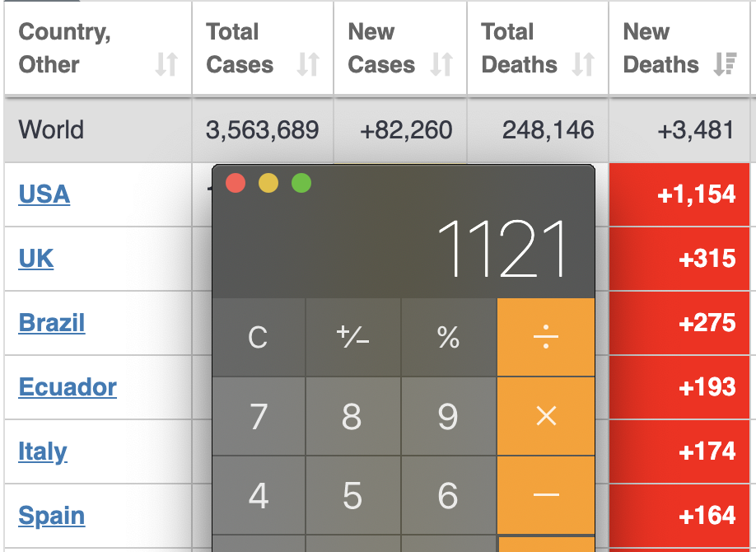Open the Italy country link
This screenshot has width=756, height=552.
pos(43,451)
